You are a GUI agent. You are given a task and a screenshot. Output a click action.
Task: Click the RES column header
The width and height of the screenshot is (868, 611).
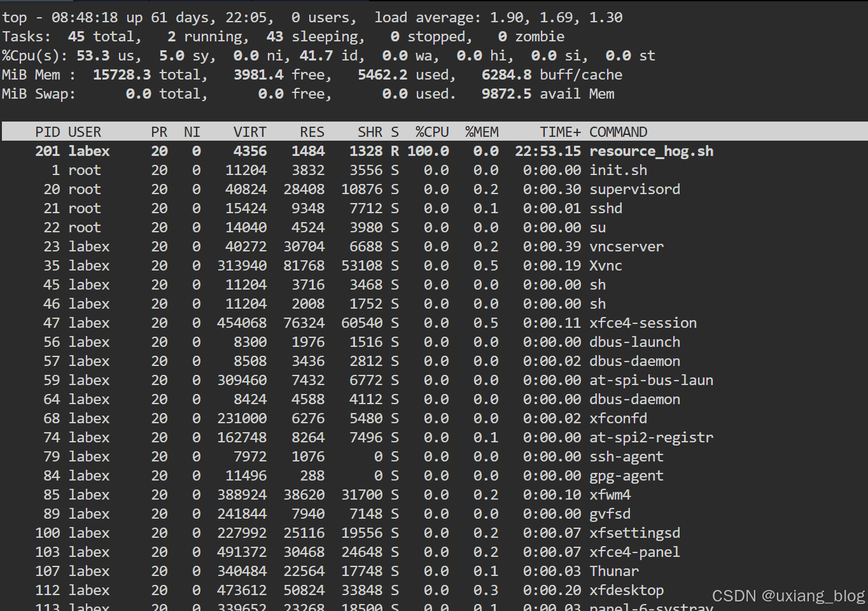pyautogui.click(x=312, y=132)
